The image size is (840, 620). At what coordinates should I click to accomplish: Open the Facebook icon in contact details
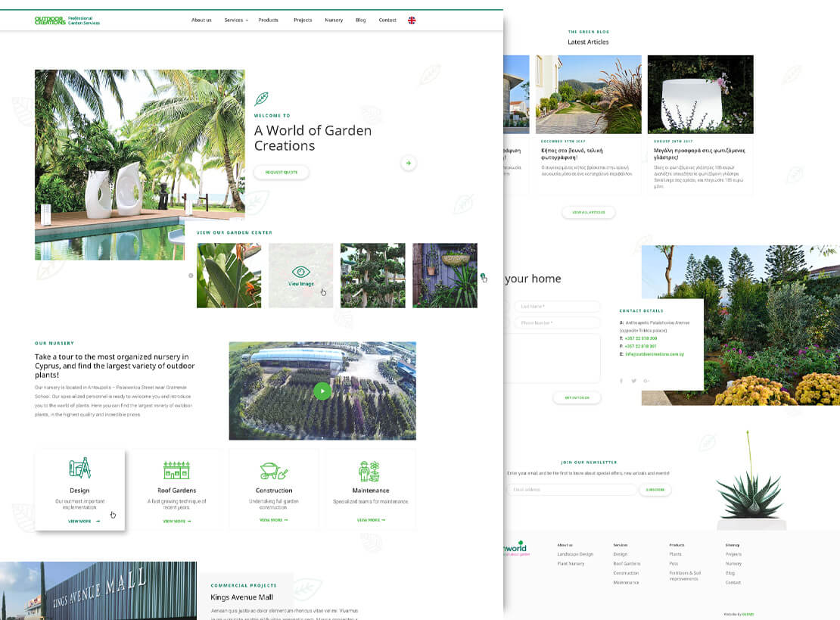click(x=621, y=381)
